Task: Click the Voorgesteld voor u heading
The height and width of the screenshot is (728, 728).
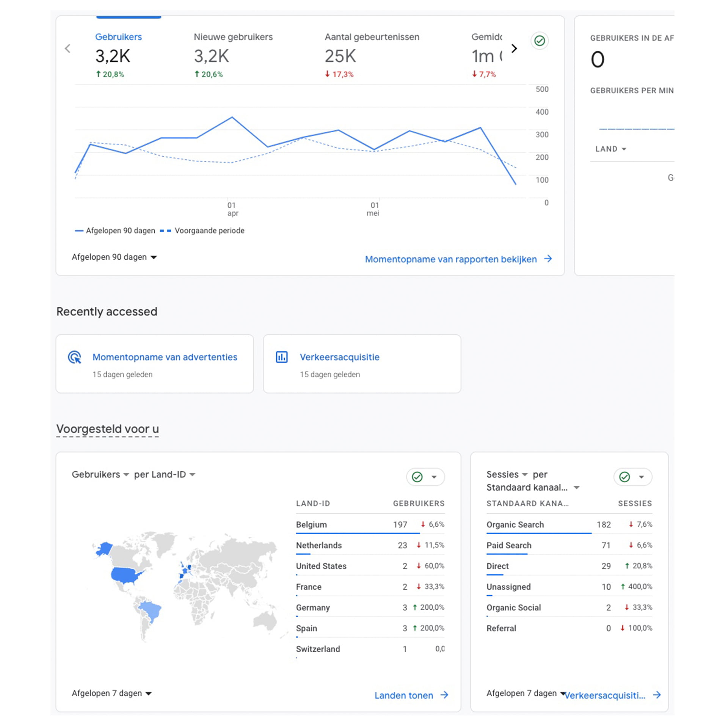Action: pyautogui.click(x=107, y=429)
